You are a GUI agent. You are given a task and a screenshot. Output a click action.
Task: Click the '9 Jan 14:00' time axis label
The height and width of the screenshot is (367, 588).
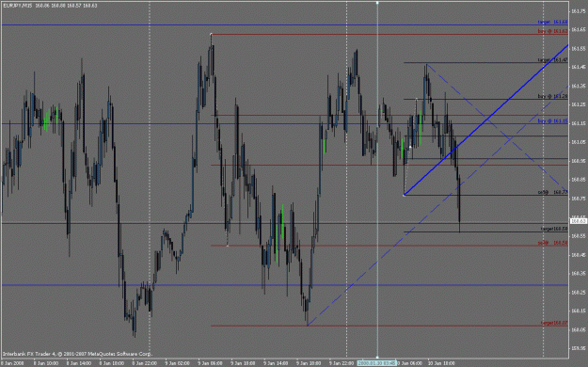(276, 363)
